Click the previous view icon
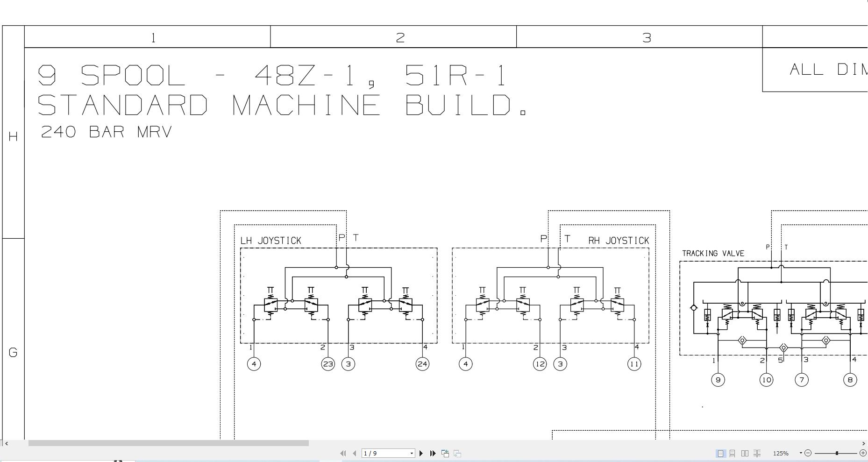This screenshot has height=462, width=868. pyautogui.click(x=445, y=453)
